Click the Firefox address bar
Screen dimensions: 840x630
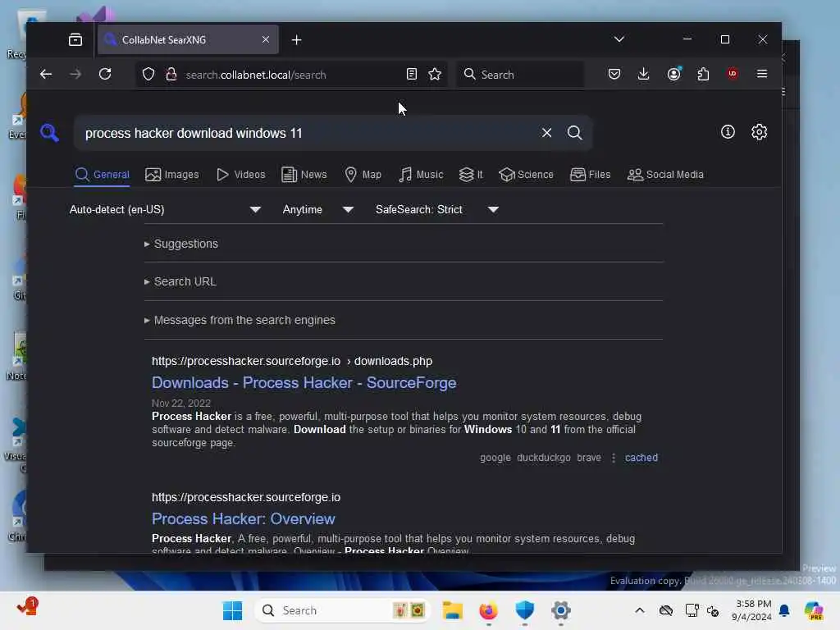click(292, 75)
